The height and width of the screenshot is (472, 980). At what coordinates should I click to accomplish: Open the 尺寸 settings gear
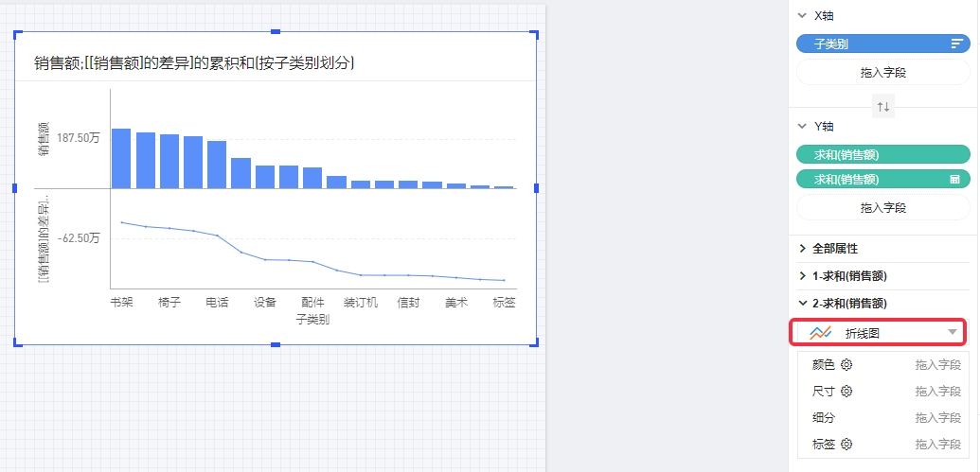846,391
